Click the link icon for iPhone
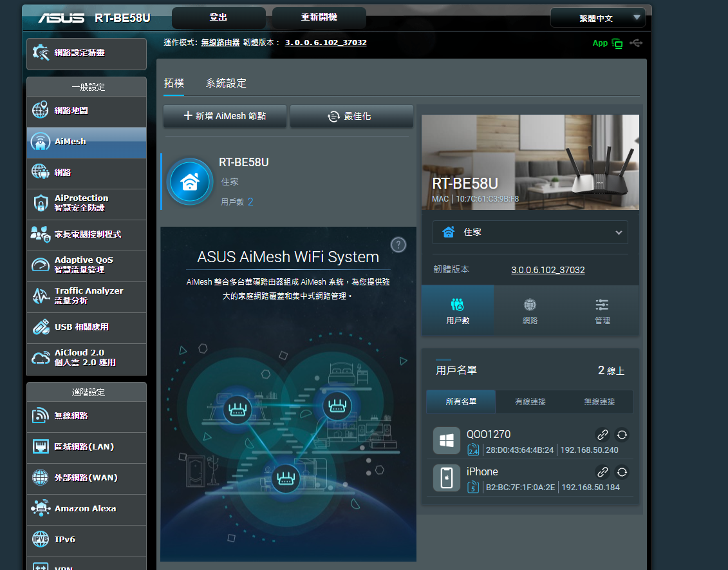 click(602, 472)
